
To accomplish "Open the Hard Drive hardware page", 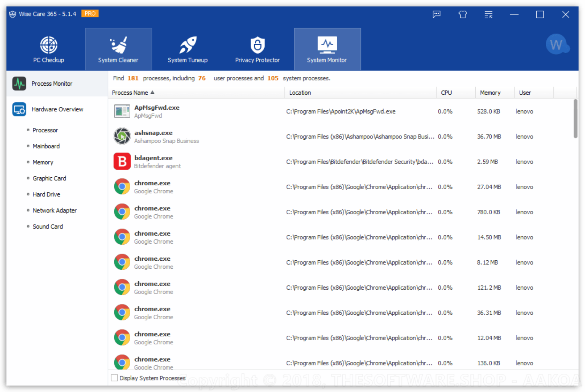I will coord(46,194).
